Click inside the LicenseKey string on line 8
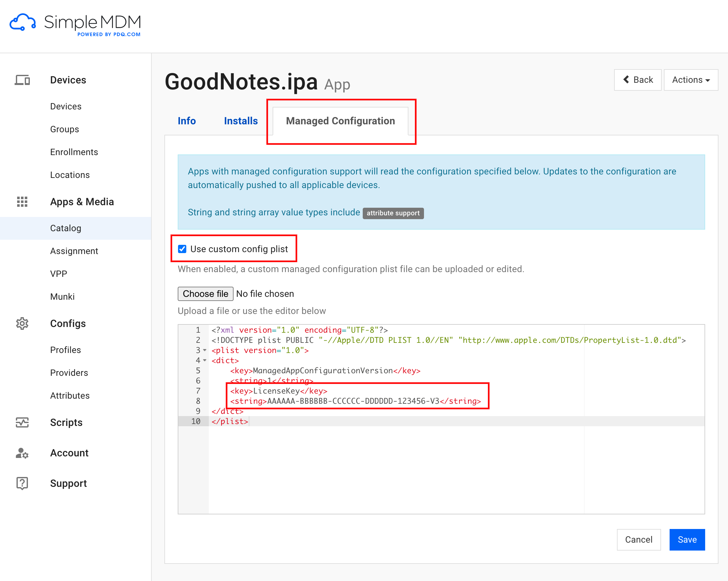The image size is (728, 581). tap(353, 401)
